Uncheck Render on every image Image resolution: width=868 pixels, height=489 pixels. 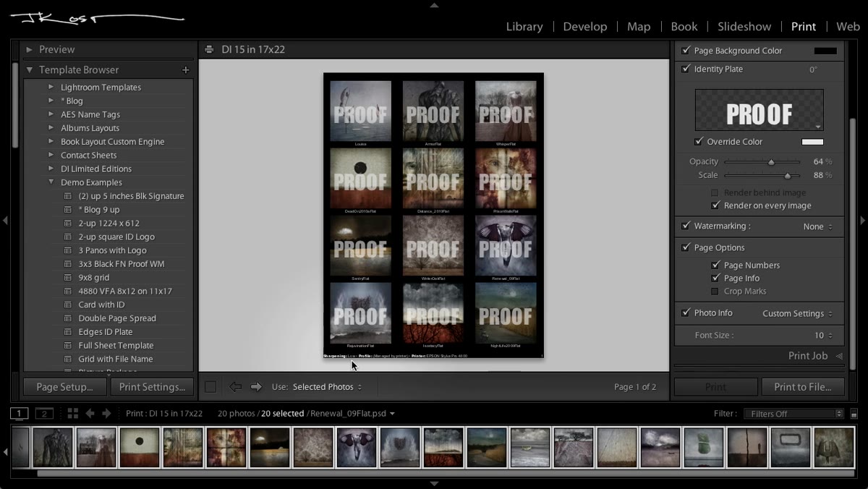click(715, 206)
